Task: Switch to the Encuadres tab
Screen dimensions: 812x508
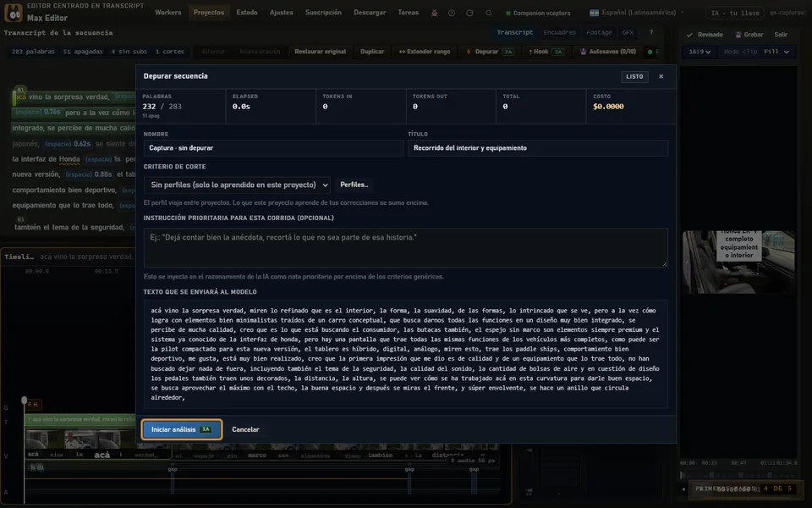Action: click(x=559, y=32)
